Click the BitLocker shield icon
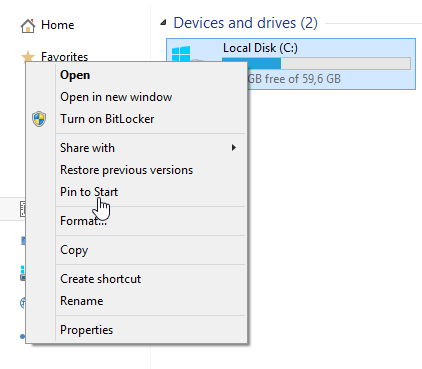422x369 pixels. pyautogui.click(x=39, y=119)
